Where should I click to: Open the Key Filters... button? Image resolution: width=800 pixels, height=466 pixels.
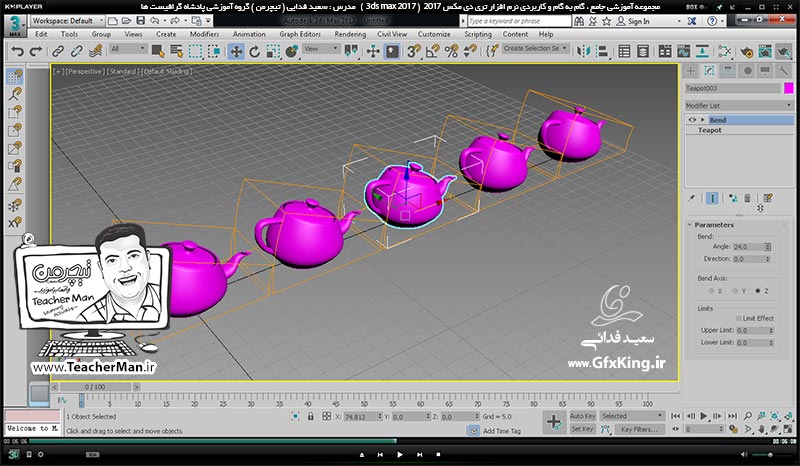(639, 429)
